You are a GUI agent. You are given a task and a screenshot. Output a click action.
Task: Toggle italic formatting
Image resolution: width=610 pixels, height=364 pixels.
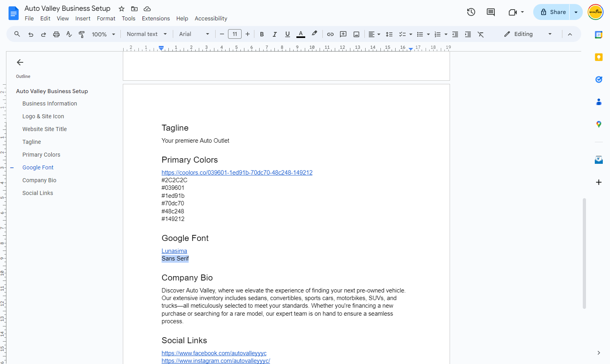pyautogui.click(x=275, y=34)
